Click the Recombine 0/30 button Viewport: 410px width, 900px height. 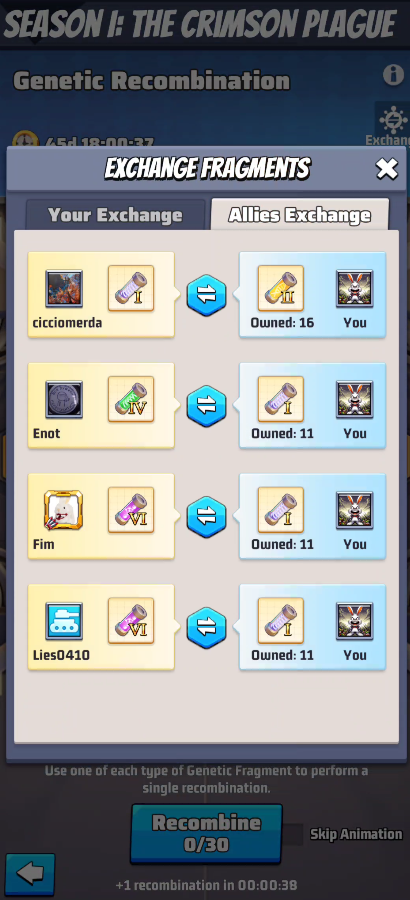pyautogui.click(x=207, y=833)
